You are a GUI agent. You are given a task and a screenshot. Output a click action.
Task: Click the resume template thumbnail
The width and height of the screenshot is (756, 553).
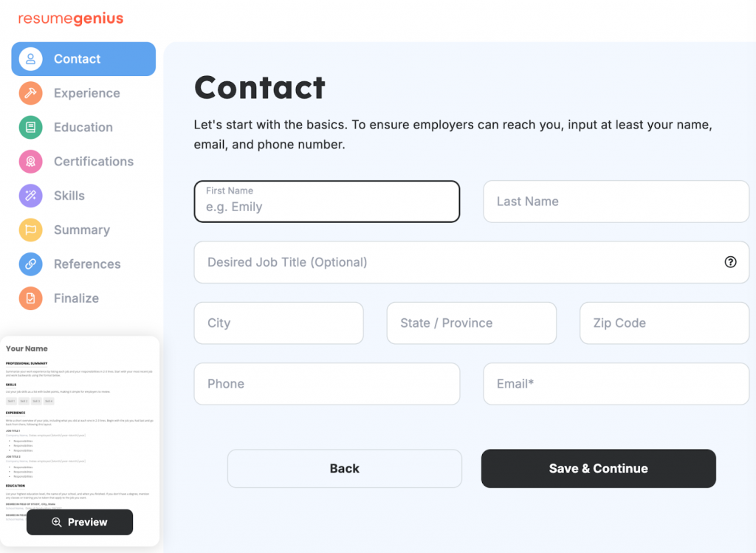80,421
